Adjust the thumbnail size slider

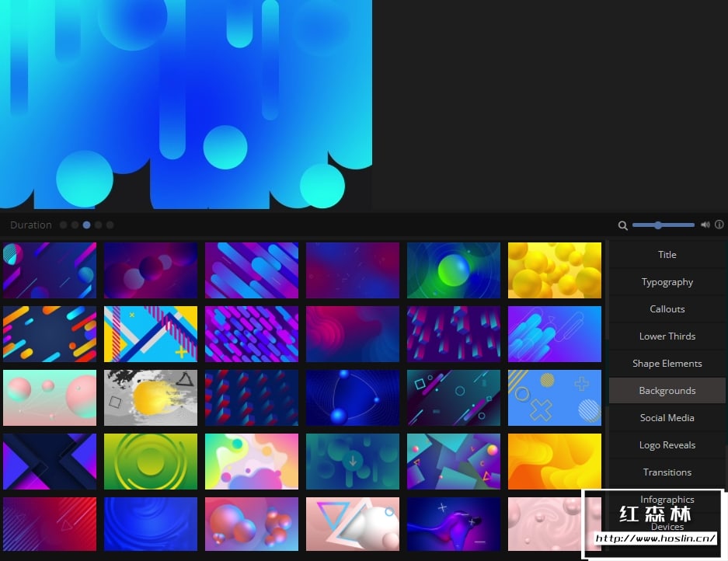click(x=664, y=225)
